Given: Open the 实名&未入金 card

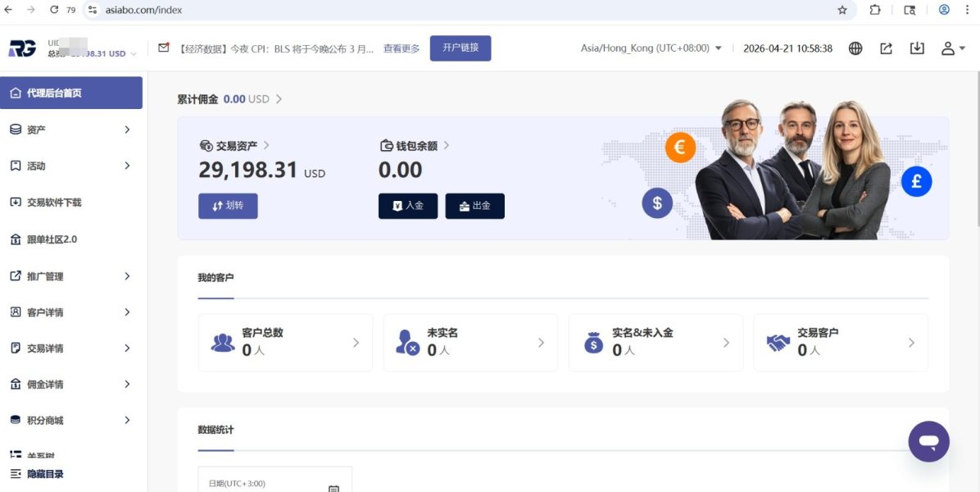Looking at the screenshot, I should (656, 343).
